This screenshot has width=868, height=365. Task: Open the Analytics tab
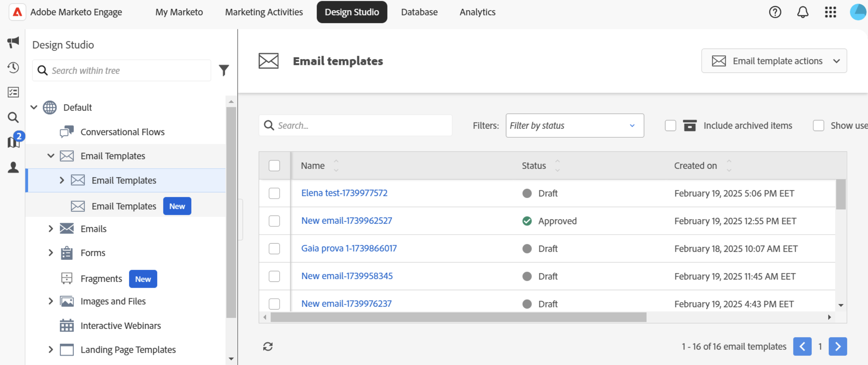click(477, 12)
